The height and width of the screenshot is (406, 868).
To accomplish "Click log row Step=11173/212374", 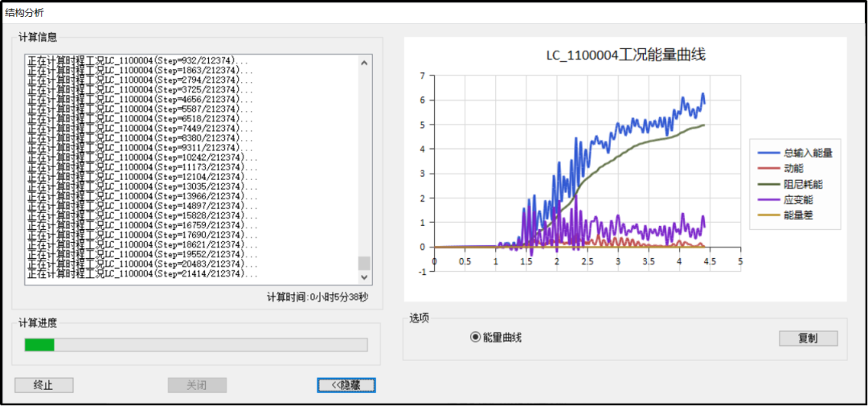I will click(143, 167).
